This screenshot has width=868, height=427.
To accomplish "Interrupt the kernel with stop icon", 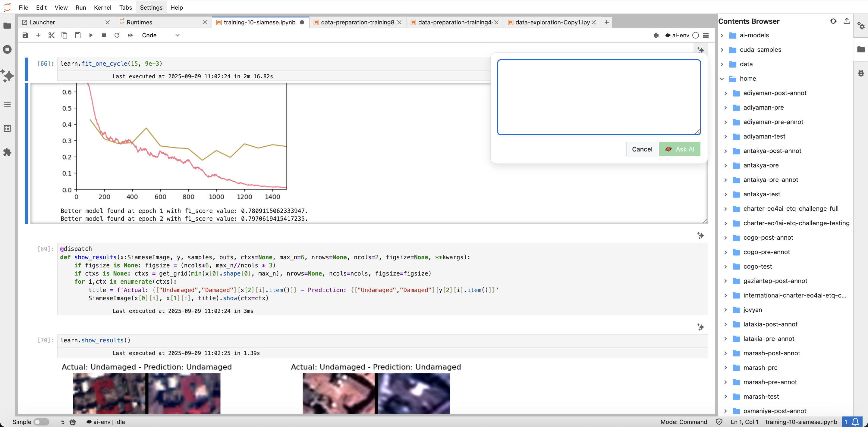I will point(104,35).
